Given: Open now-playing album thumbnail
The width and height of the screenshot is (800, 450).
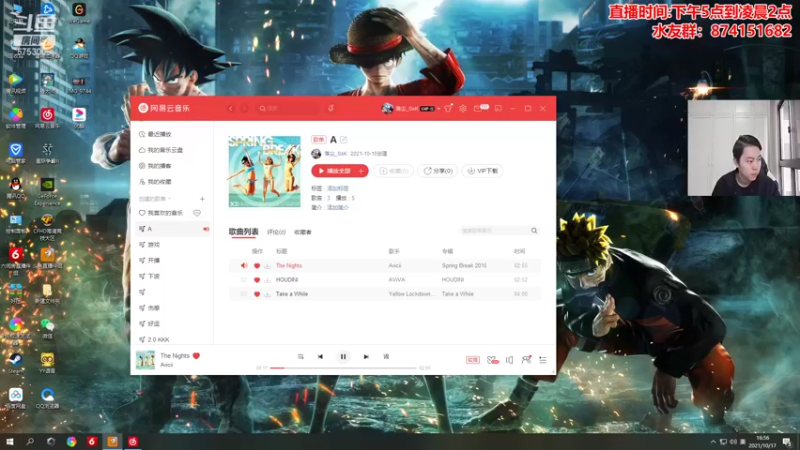Looking at the screenshot, I should [145, 360].
